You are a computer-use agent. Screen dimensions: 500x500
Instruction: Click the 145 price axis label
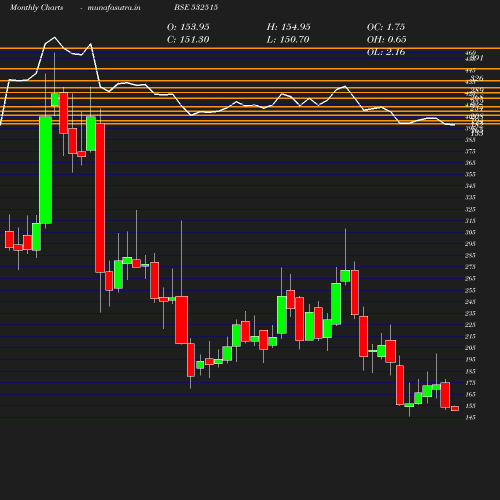(x=470, y=418)
